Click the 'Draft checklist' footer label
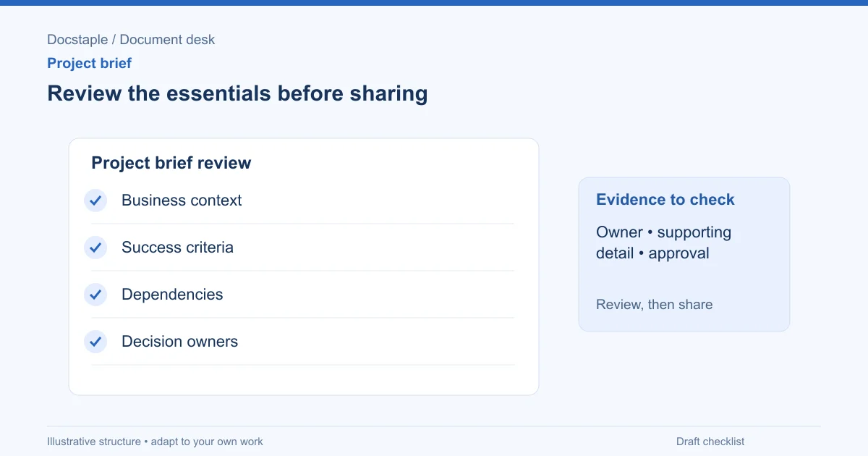Viewport: 868px width, 456px height. (x=710, y=442)
